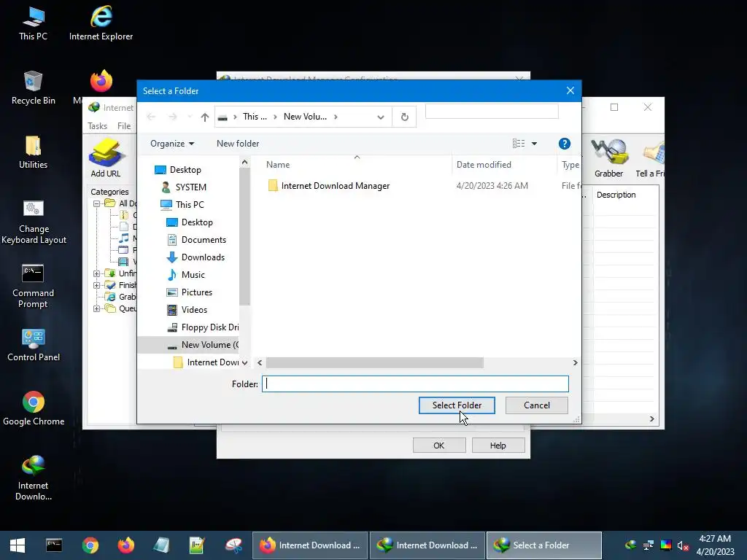The image size is (747, 560).
Task: Click the taskbar clock
Action: (x=716, y=545)
